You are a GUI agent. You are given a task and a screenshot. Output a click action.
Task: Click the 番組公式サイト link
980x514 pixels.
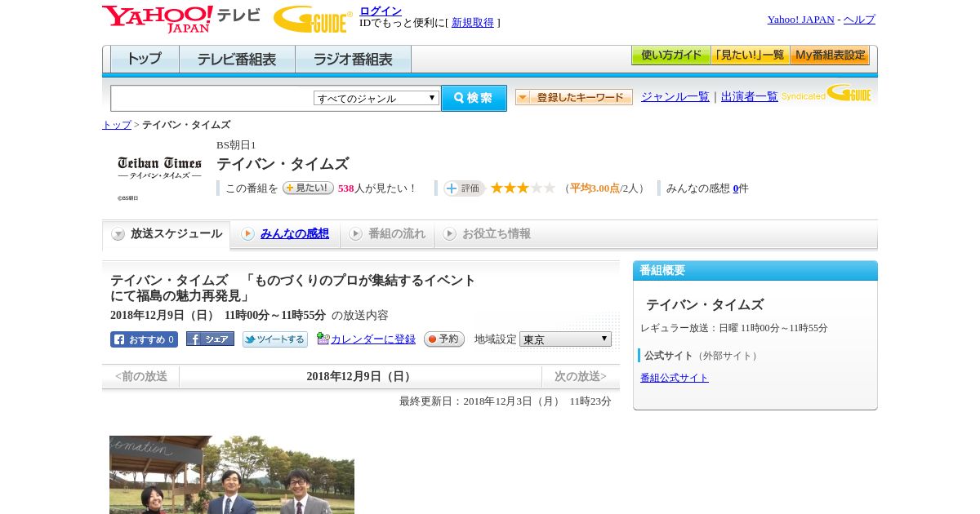[675, 378]
